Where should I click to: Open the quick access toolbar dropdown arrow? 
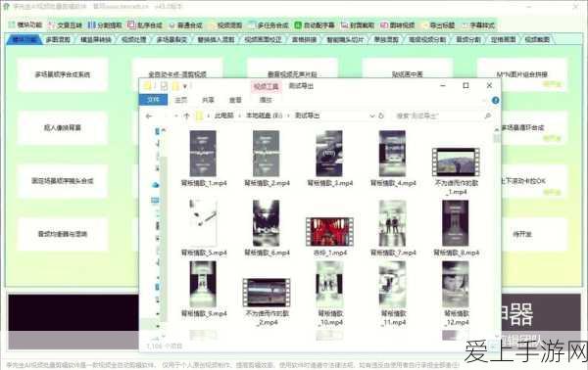184,86
